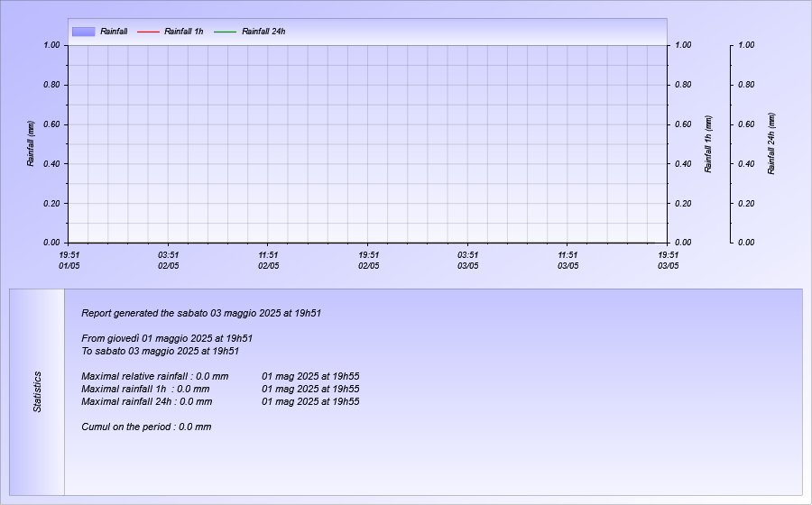The height and width of the screenshot is (505, 812).
Task: Click the x-axis label '19:51 02/05'
Action: [368, 261]
